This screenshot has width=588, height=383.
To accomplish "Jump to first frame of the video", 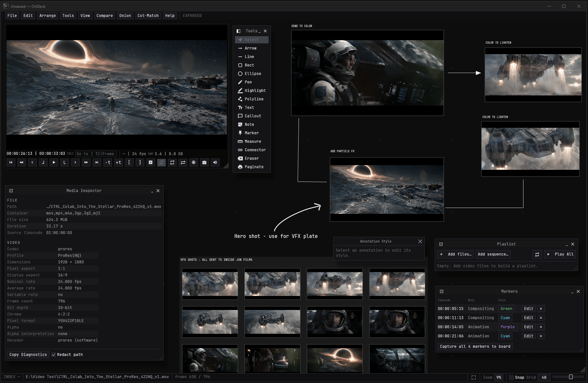I will pyautogui.click(x=11, y=162).
